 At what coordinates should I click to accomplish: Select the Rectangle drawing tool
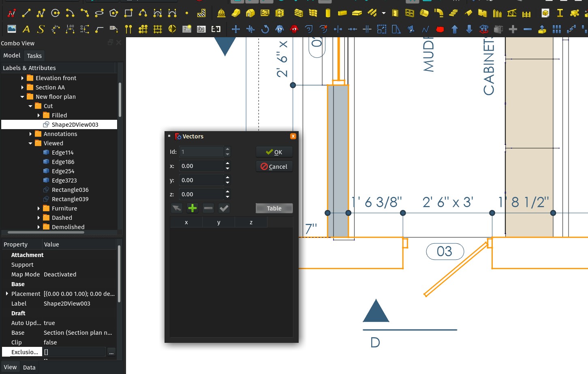pyautogui.click(x=128, y=13)
